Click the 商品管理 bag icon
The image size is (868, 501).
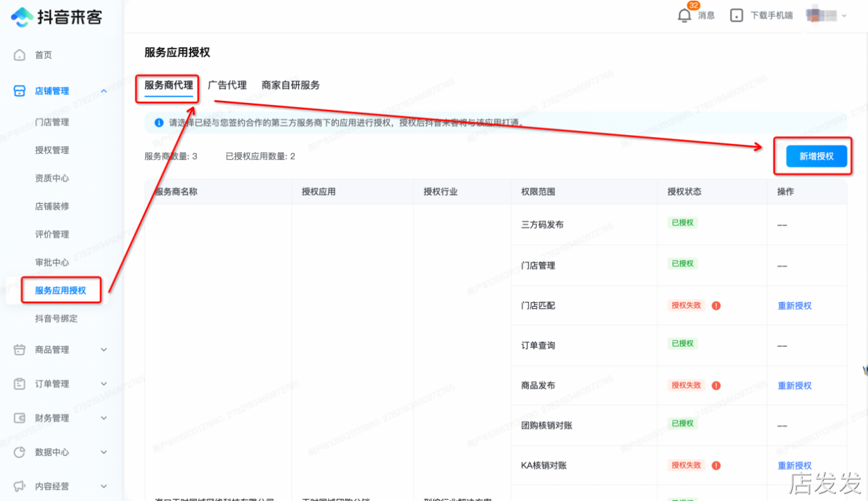[20, 350]
